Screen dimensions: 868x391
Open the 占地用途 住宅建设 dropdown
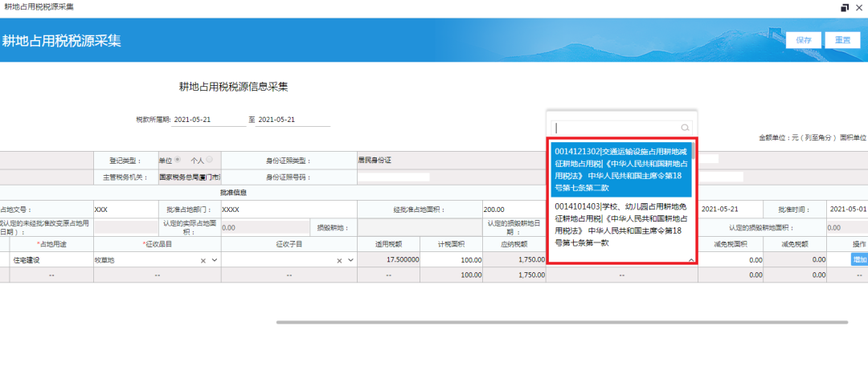50,260
